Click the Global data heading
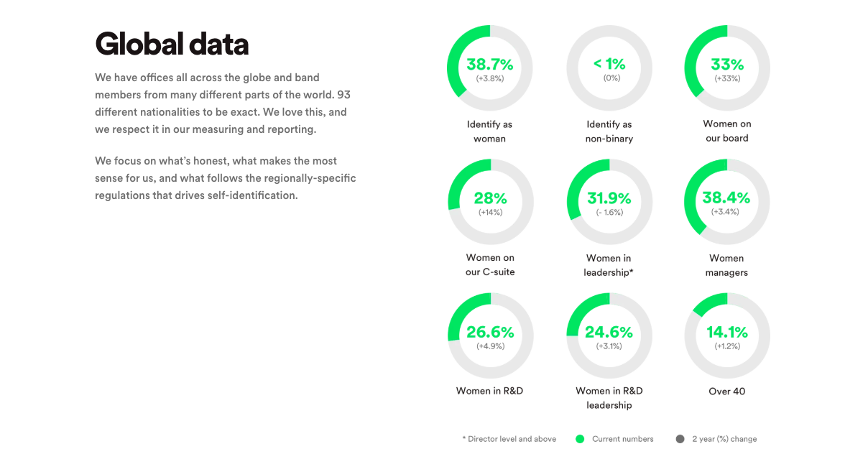 (x=172, y=44)
